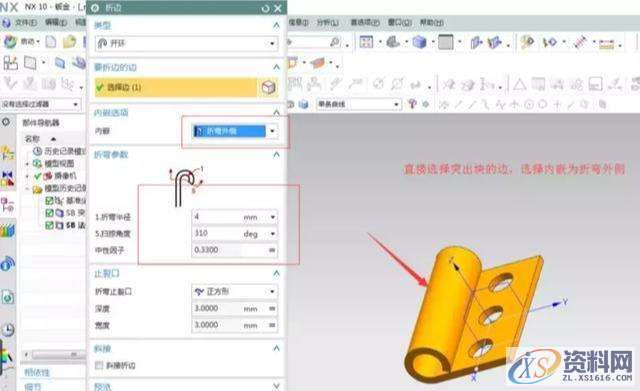Screen dimensions: 640x391
Task: Click the 选择边 (1) selection row
Action: [176, 87]
